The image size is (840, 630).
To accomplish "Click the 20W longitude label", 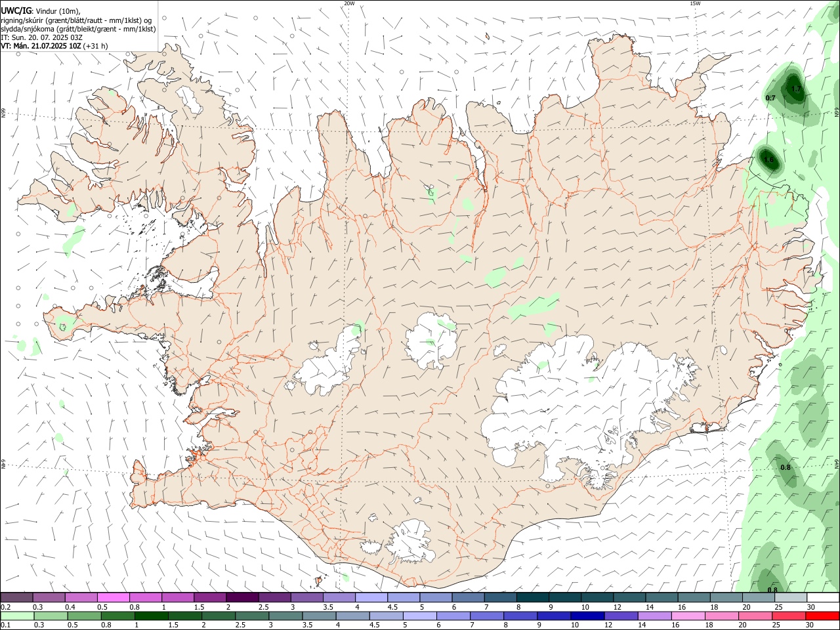I will (x=349, y=3).
